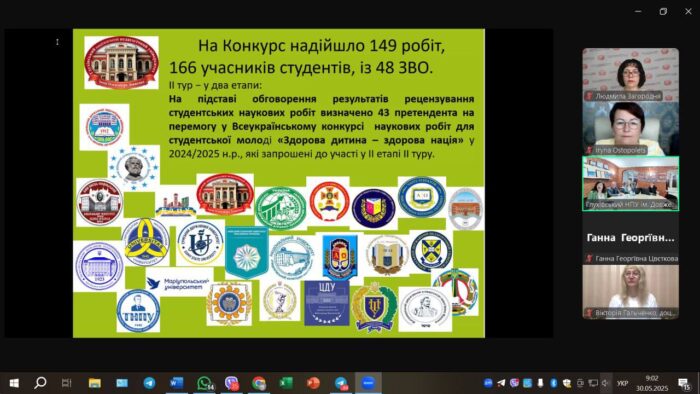Image resolution: width=700 pixels, height=394 pixels.
Task: Open PowerPoint from the taskbar
Action: [x=313, y=383]
